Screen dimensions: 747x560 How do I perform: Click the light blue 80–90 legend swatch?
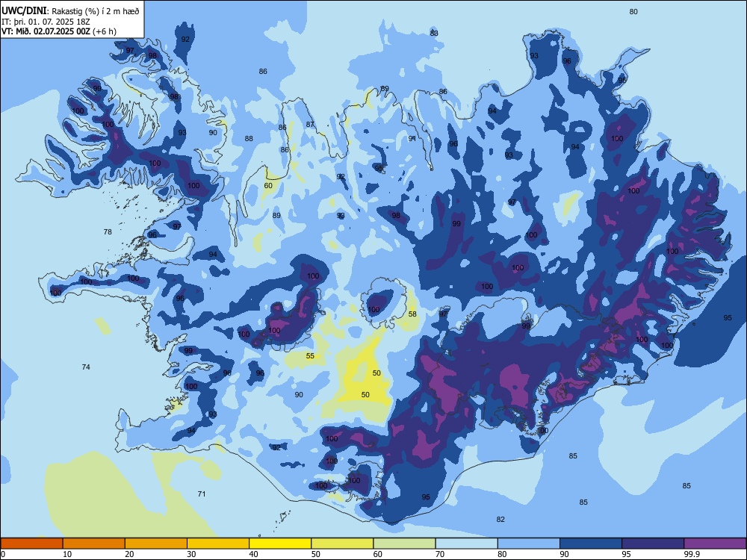click(528, 544)
